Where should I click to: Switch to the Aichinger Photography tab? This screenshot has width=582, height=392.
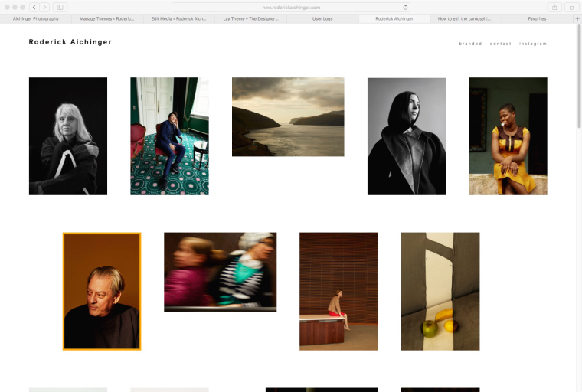36,18
